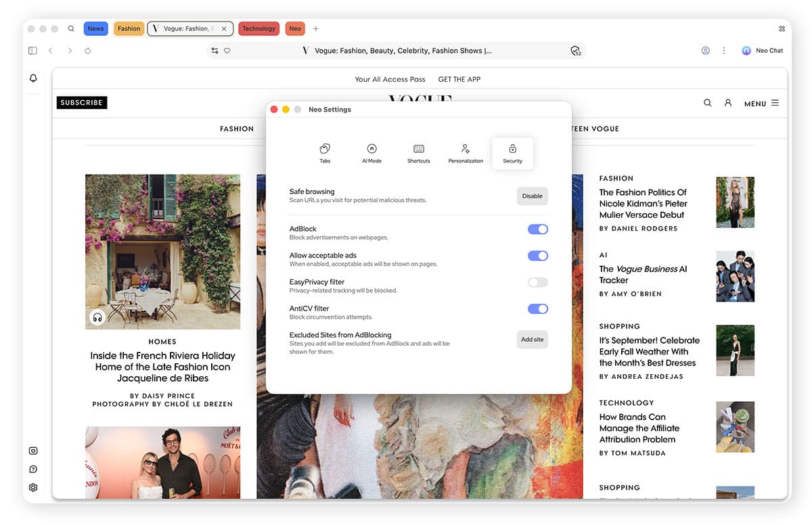Open the Vogue MENU hamburger
This screenshot has width=812, height=525.
coord(761,104)
